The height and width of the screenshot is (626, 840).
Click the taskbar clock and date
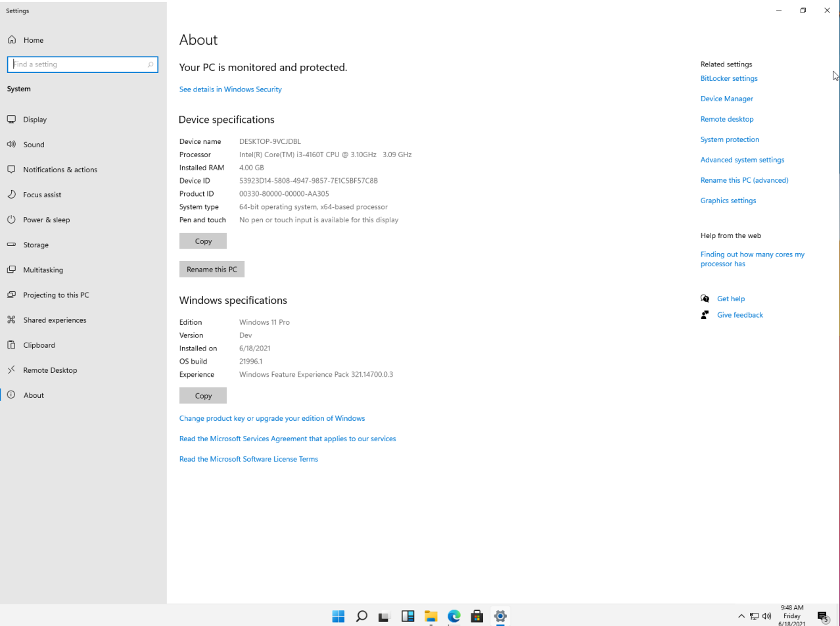tap(792, 616)
